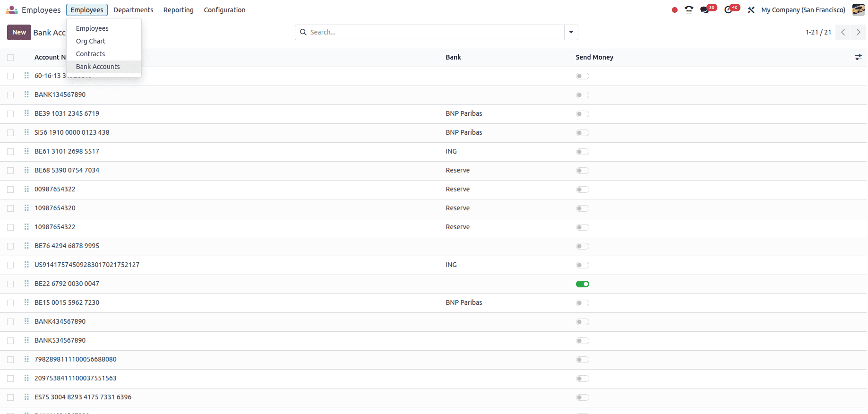The width and height of the screenshot is (868, 414).
Task: Grab the drag handle for 10987654320
Action: 26,208
